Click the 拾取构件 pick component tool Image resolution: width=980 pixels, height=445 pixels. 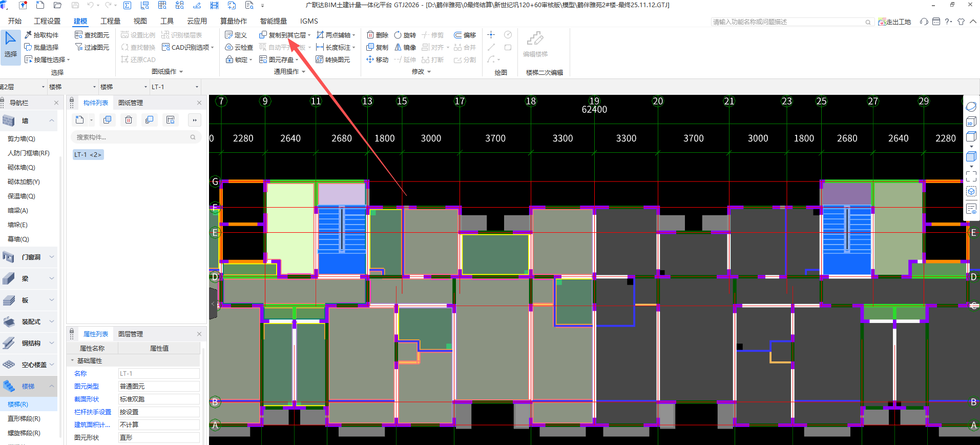click(x=41, y=35)
